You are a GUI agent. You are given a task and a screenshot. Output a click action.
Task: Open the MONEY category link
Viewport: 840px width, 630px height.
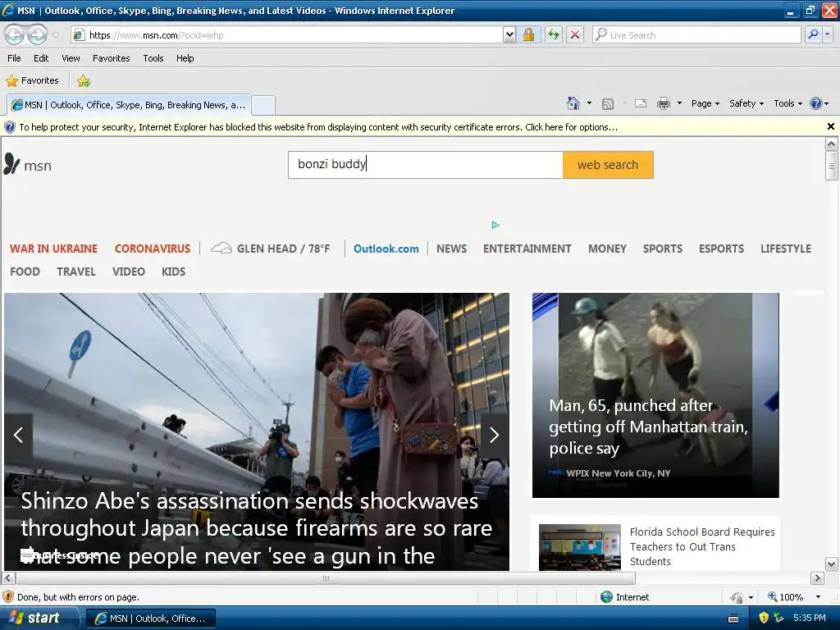(x=608, y=249)
